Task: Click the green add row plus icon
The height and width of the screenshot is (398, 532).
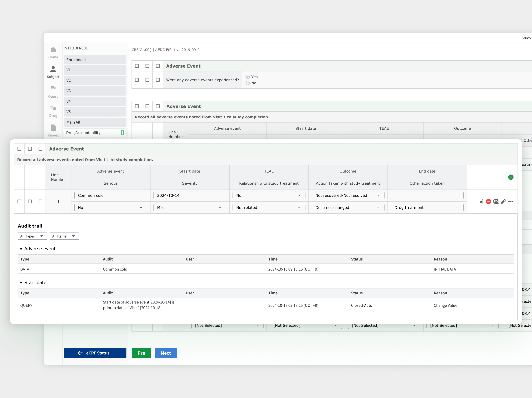Action: point(511,177)
